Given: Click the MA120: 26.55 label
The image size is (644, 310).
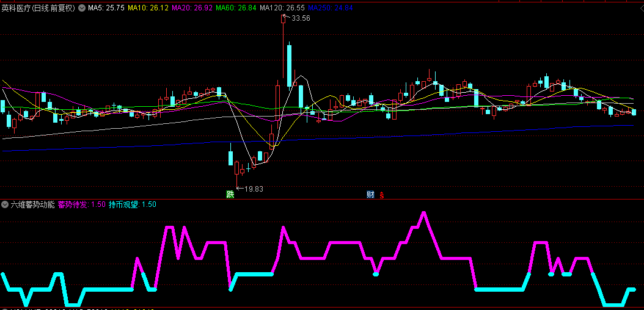Looking at the screenshot, I should click(282, 8).
